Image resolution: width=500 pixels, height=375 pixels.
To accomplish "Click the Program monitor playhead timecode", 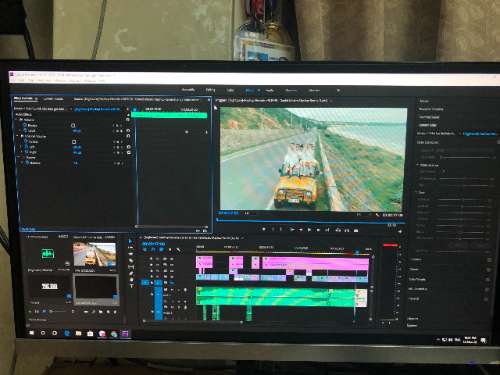I will pyautogui.click(x=228, y=213).
